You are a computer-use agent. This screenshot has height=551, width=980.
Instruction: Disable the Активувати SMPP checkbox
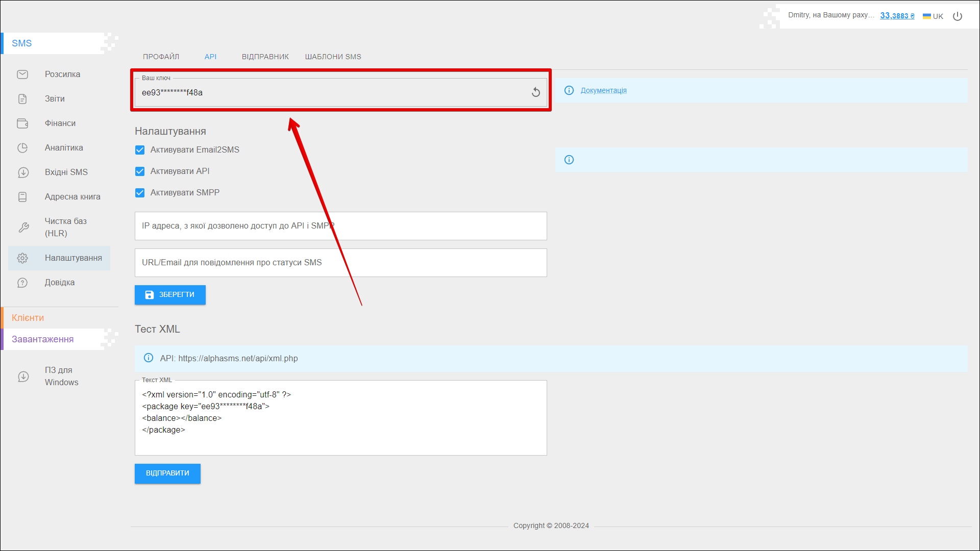click(x=140, y=193)
